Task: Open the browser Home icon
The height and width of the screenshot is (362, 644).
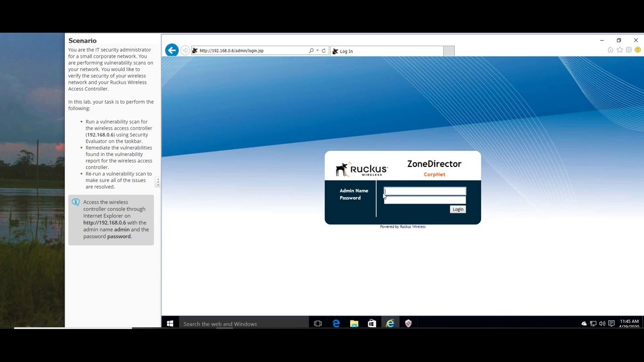Action: pyautogui.click(x=611, y=50)
